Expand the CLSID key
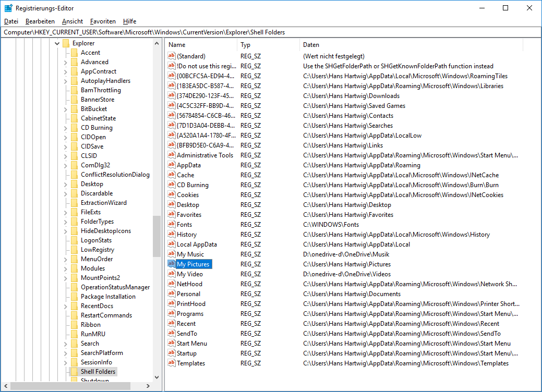Image resolution: width=542 pixels, height=392 pixels. [x=66, y=156]
